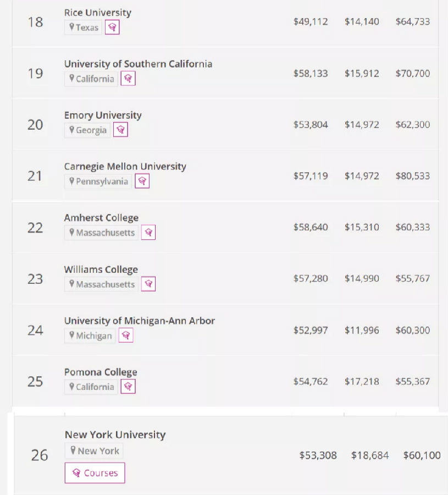
Task: Open the Pomona College courses icon
Action: tap(128, 387)
